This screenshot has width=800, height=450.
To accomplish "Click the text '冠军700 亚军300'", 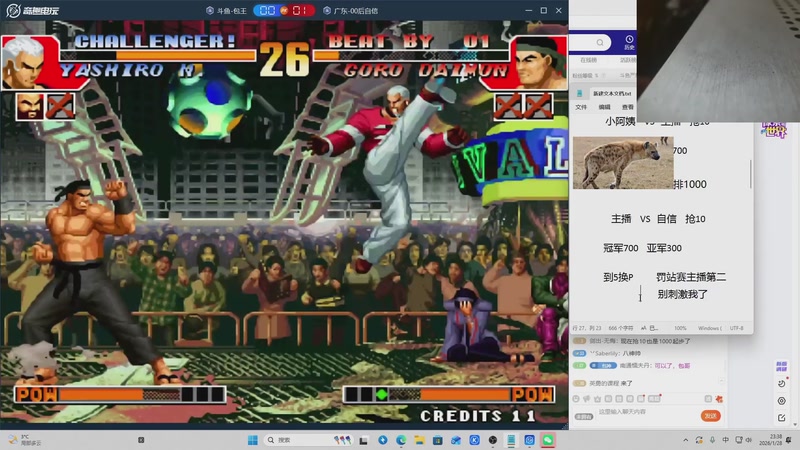I will coord(642,248).
